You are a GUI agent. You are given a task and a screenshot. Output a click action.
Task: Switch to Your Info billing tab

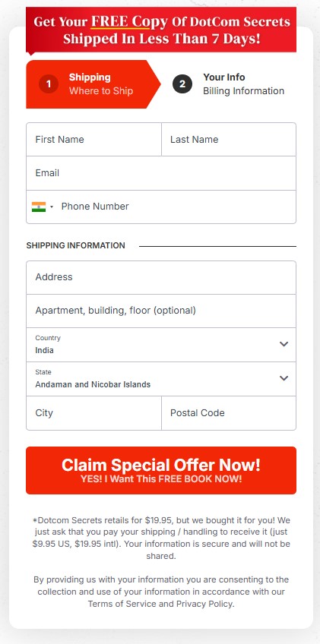pos(229,84)
